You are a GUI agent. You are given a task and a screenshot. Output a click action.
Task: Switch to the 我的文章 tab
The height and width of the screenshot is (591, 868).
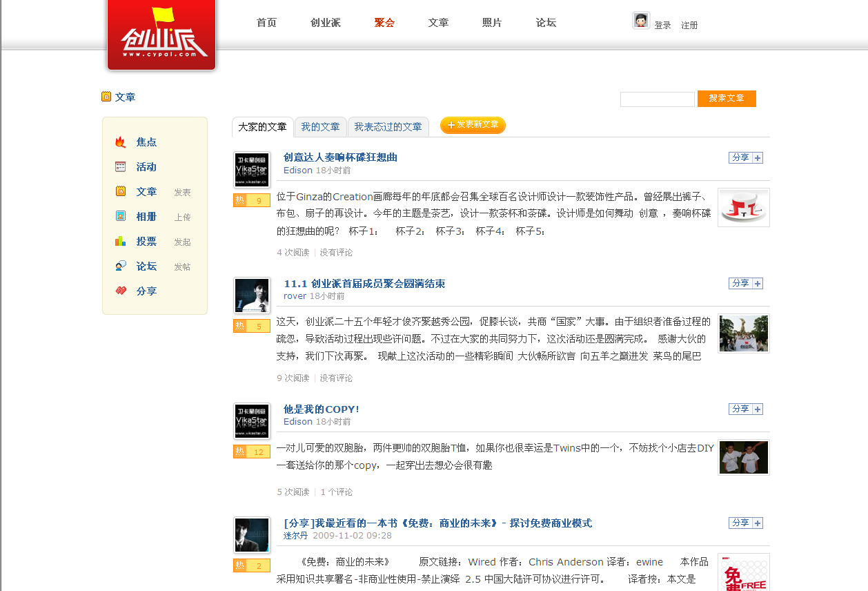321,127
